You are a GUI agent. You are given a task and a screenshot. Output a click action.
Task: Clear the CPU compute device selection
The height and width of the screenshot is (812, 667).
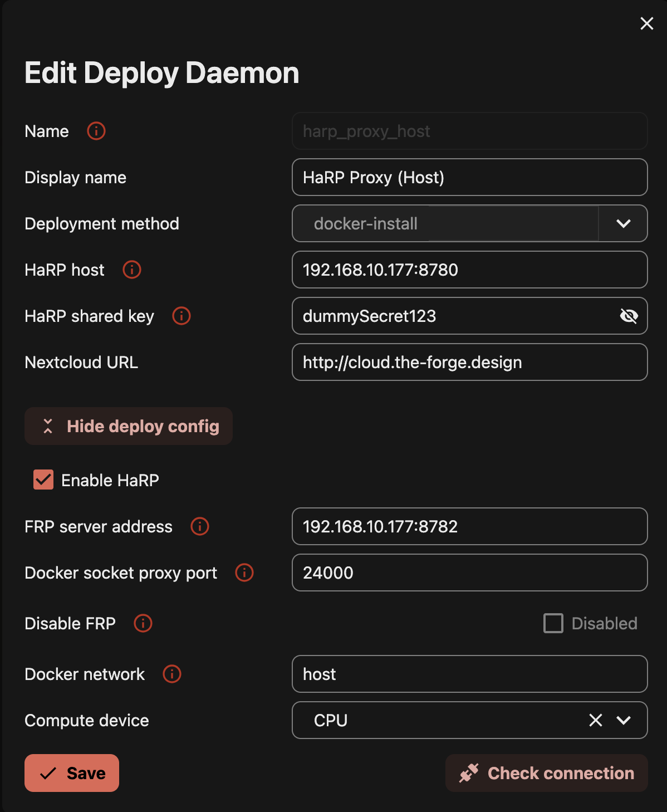[596, 720]
